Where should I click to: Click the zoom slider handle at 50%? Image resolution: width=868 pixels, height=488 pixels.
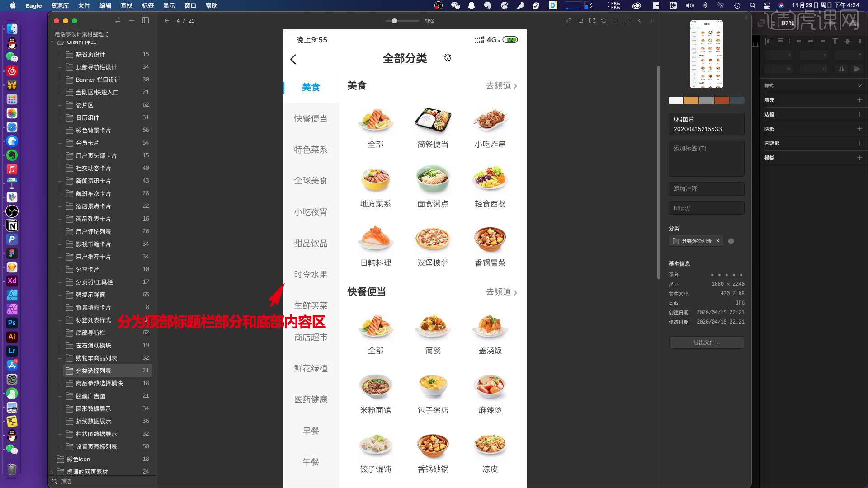pos(394,21)
